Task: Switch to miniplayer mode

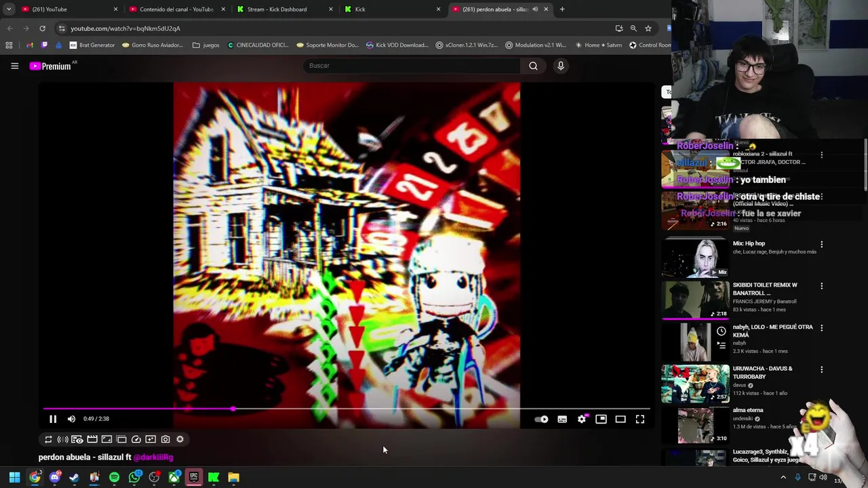Action: [601, 420]
